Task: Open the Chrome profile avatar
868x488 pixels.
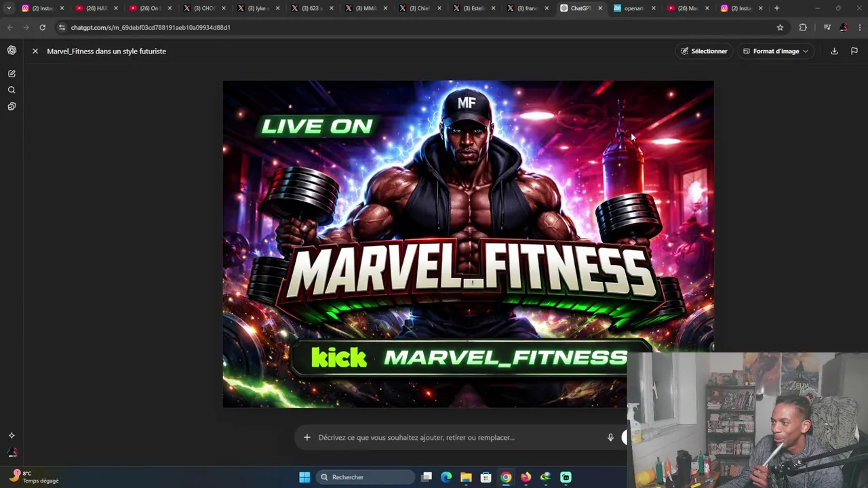Action: [844, 27]
